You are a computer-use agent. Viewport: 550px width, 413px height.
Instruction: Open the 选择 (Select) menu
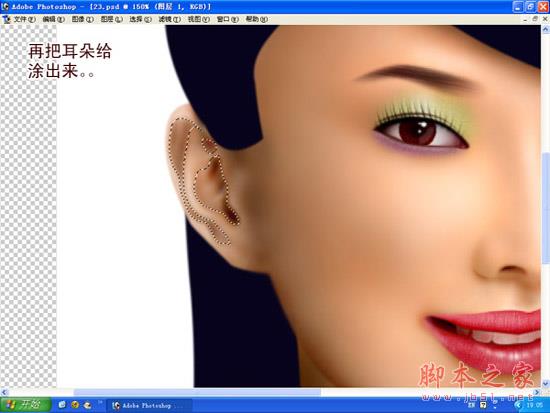[x=141, y=19]
